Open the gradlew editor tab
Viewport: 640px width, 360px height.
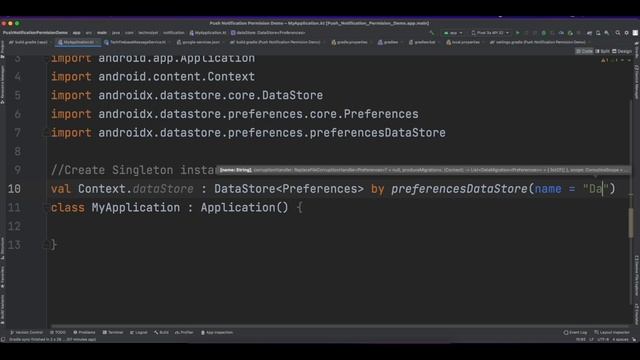(x=390, y=42)
